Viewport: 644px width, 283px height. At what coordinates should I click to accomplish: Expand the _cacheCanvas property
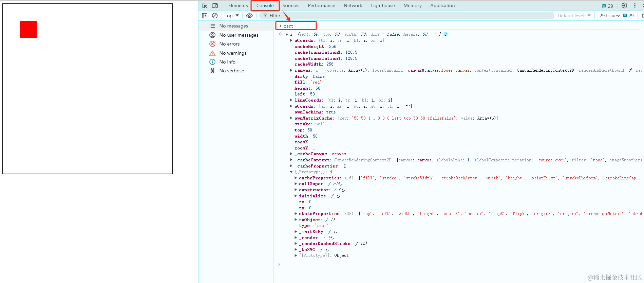[291, 154]
